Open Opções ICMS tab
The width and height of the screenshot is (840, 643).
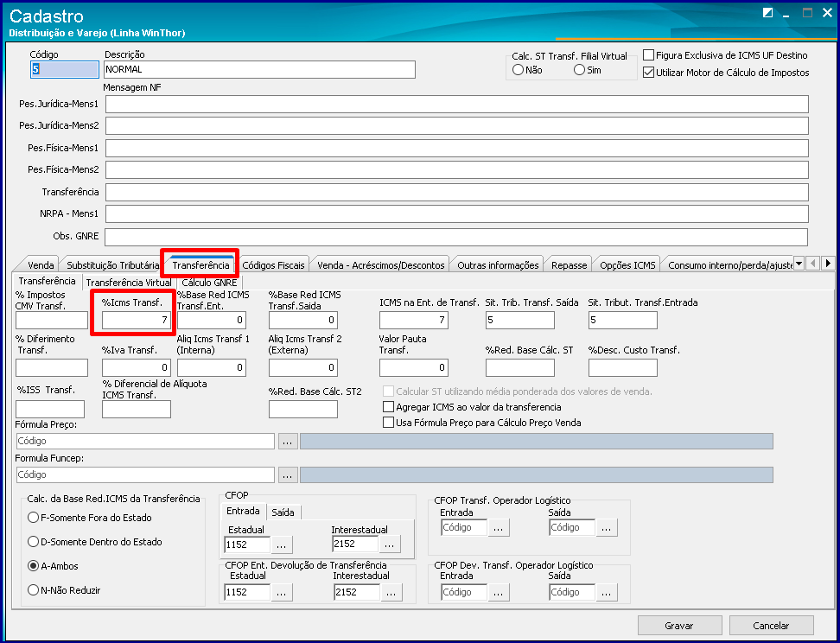pos(627,265)
